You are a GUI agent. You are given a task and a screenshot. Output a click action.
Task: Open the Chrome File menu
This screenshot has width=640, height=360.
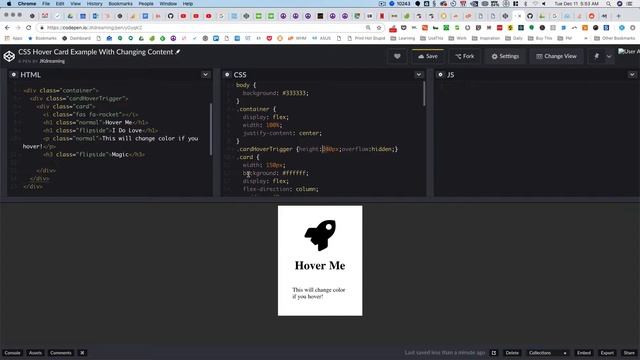click(x=46, y=4)
